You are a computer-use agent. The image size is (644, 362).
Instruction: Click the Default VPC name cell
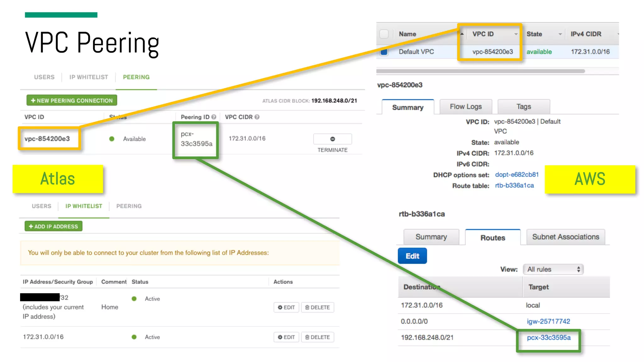coord(416,52)
